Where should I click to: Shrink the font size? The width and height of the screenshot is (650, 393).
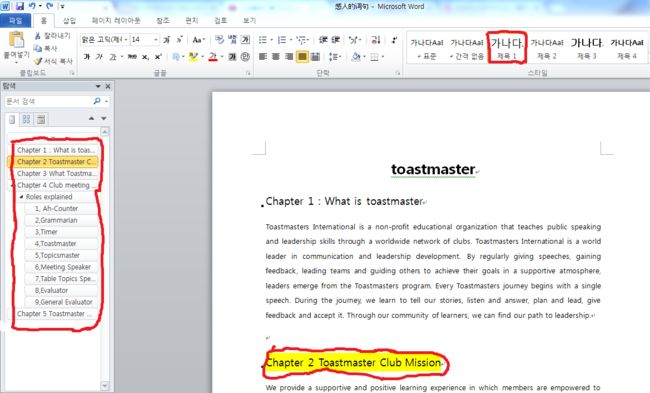click(x=179, y=40)
